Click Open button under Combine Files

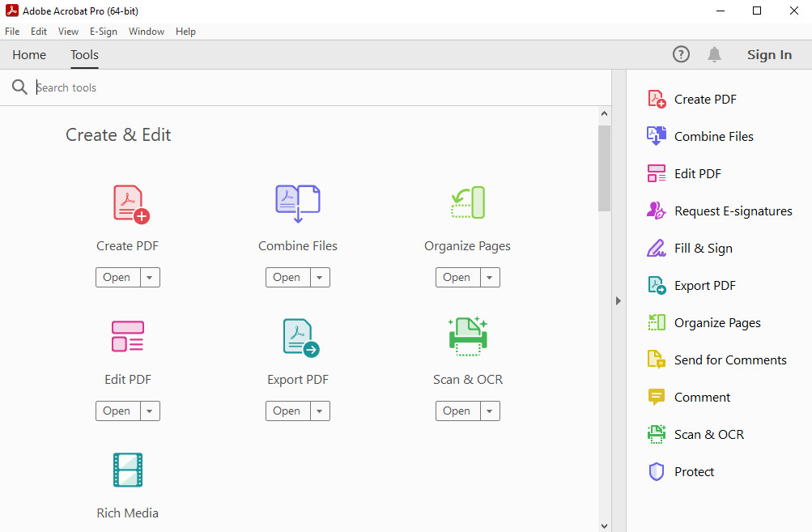[288, 278]
